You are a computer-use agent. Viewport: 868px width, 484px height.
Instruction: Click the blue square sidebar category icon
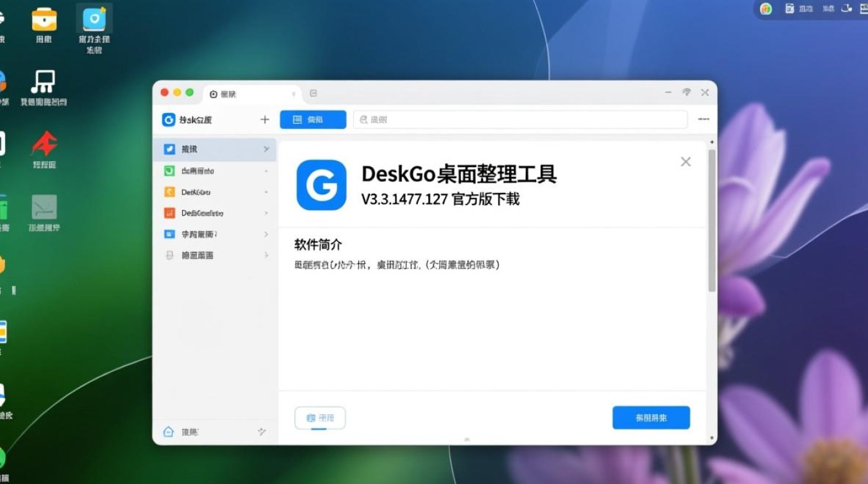click(169, 234)
